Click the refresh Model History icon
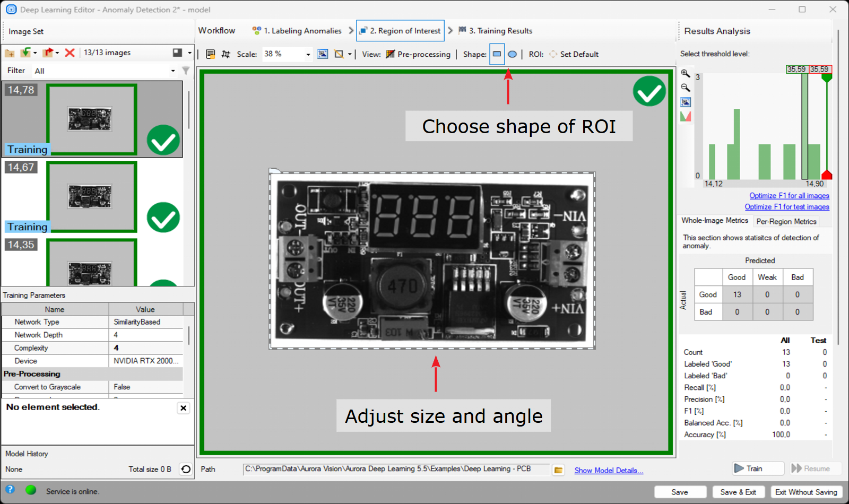Screen dimensions: 849x504 (x=186, y=469)
